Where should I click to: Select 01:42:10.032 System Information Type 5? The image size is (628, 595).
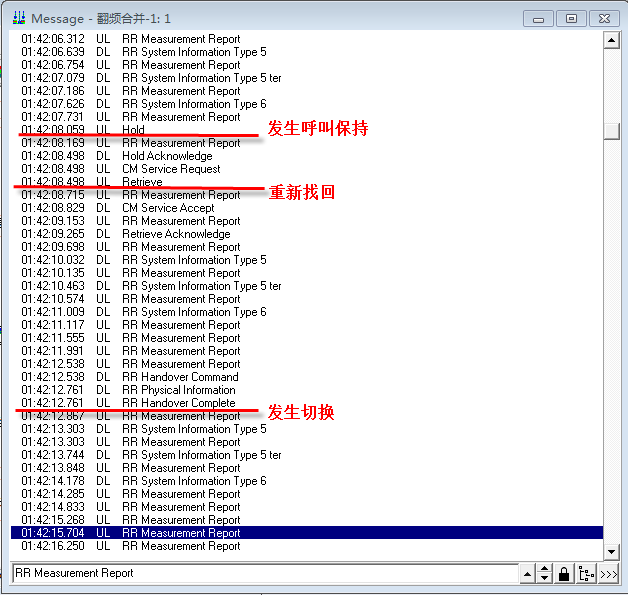(x=307, y=260)
